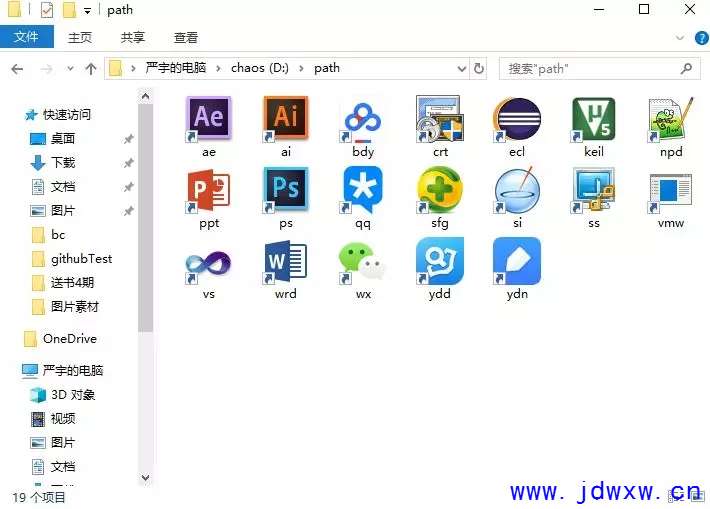The width and height of the screenshot is (710, 509).
Task: Expand the chevron after 严宇的电脑 in address bar
Action: pos(218,68)
